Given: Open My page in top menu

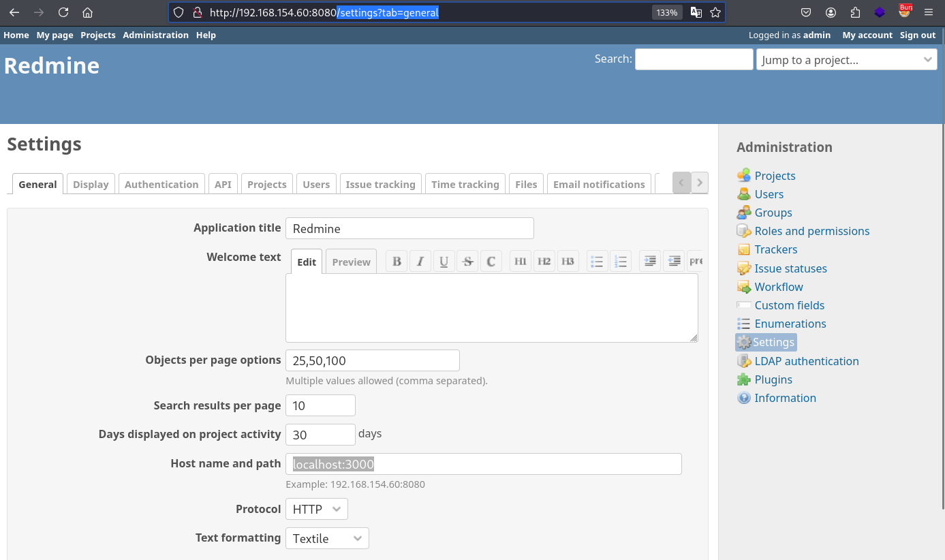Looking at the screenshot, I should tap(55, 35).
